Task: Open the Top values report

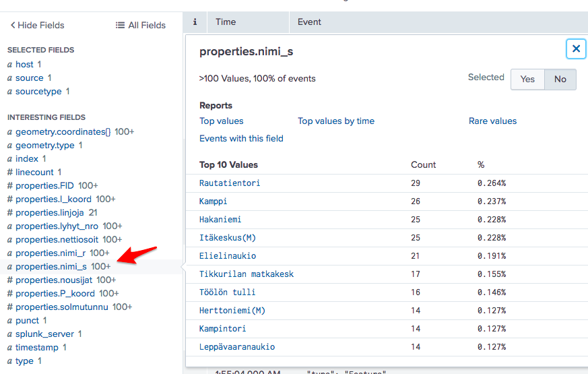Action: tap(221, 121)
